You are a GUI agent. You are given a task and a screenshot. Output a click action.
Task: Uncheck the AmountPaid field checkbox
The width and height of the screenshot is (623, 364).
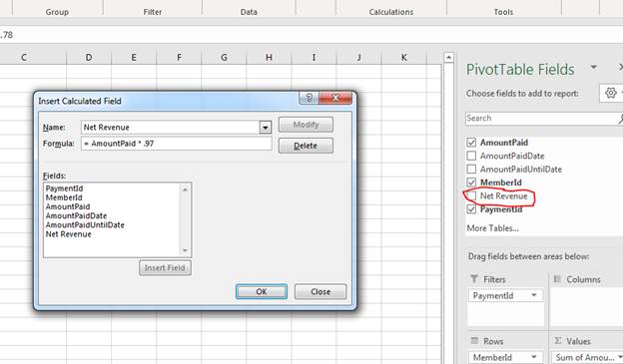pyautogui.click(x=471, y=143)
